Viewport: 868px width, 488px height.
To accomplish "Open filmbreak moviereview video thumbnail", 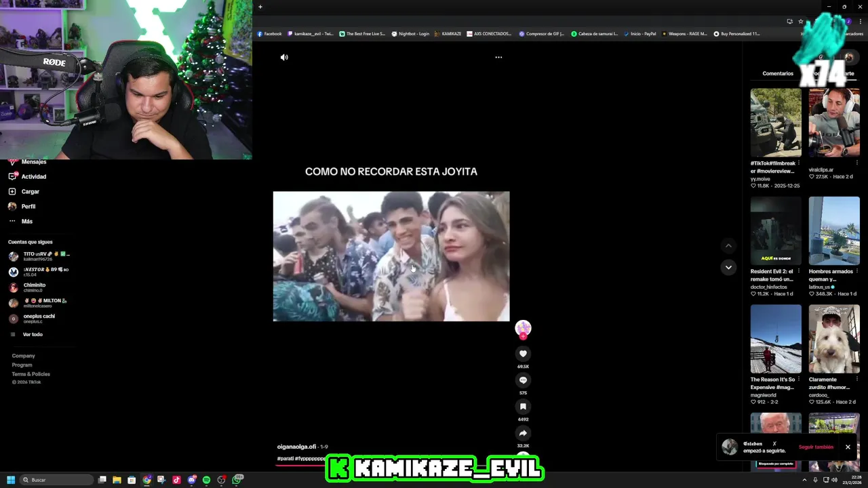I will (776, 122).
